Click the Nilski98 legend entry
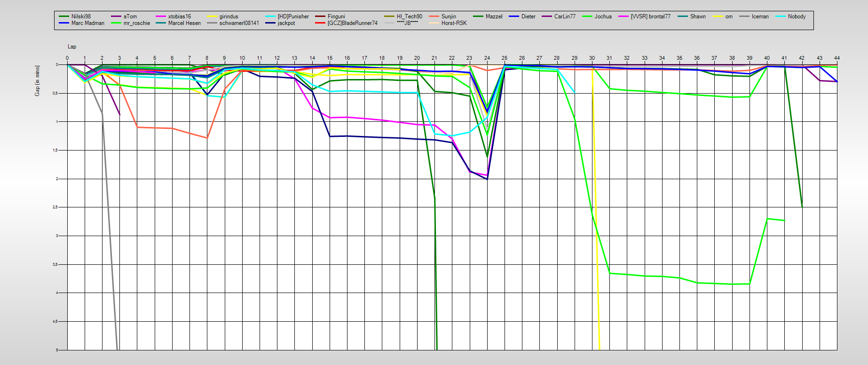Viewport: 868px width, 365px height. pyautogui.click(x=80, y=16)
